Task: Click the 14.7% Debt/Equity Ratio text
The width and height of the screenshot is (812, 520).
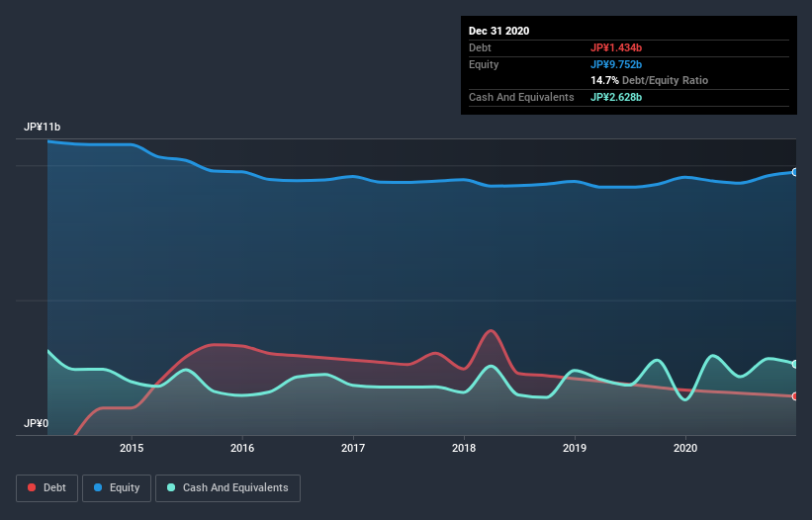Action: pyautogui.click(x=650, y=81)
